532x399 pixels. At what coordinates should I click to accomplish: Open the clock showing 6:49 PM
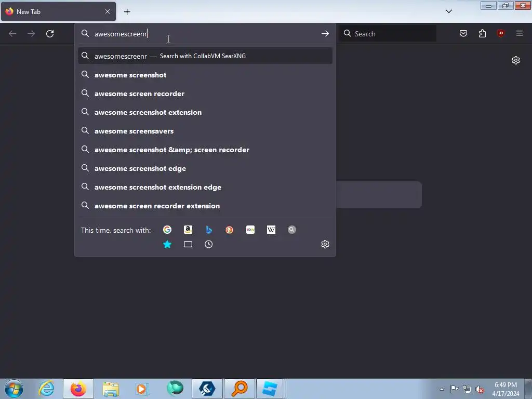[x=506, y=389]
